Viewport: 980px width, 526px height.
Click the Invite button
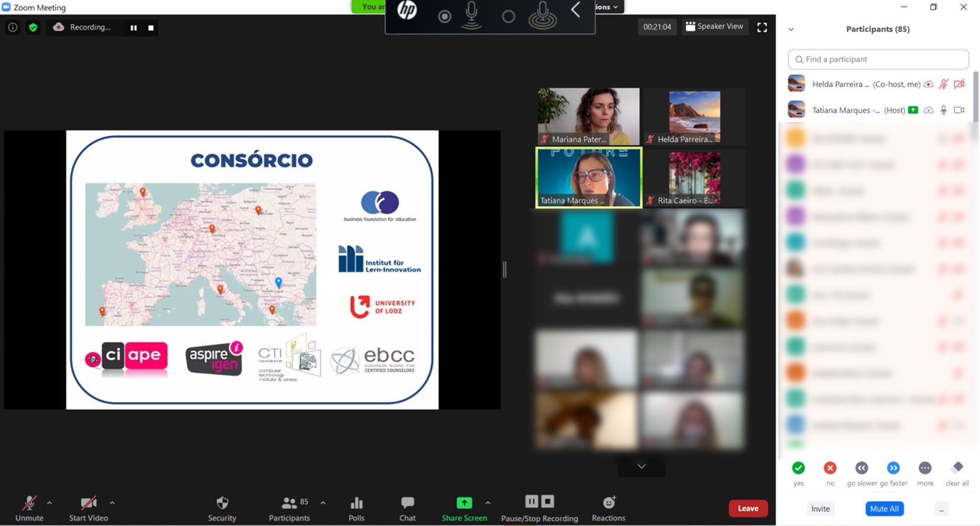tap(821, 509)
